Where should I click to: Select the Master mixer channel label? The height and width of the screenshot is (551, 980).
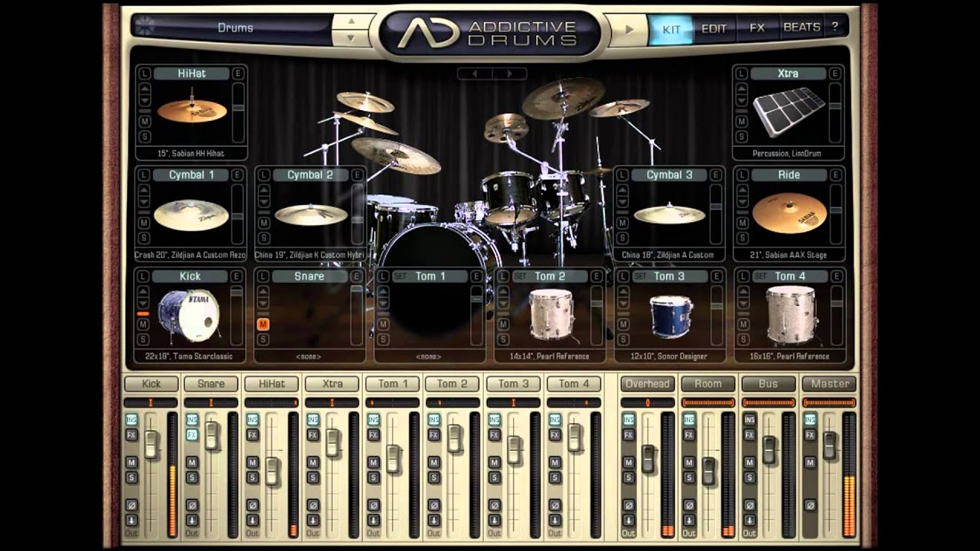point(829,384)
